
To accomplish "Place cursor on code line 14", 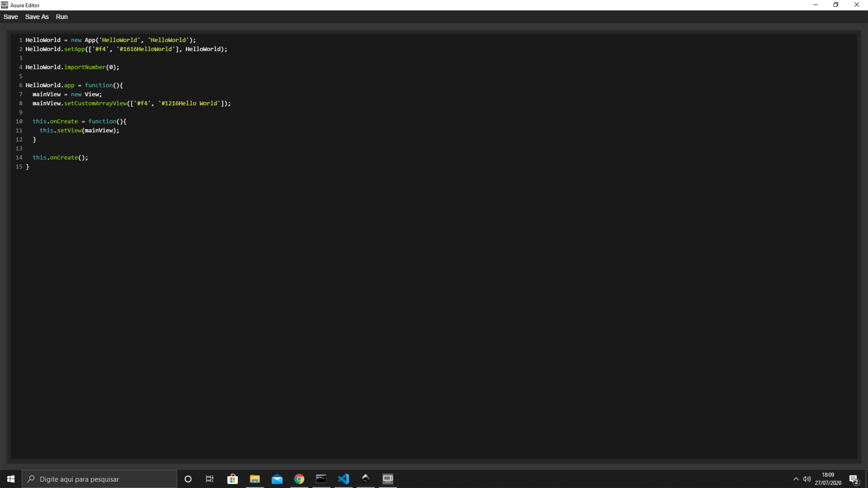I will coord(60,157).
